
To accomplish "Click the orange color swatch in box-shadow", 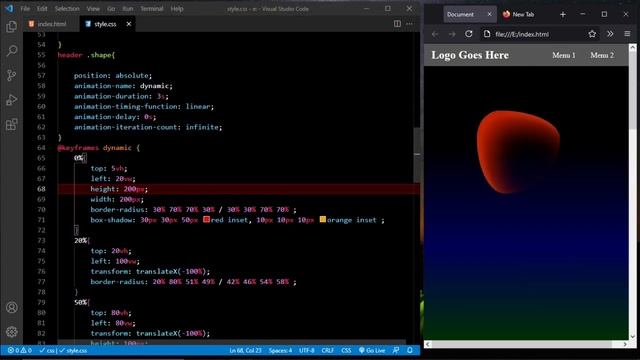I will pyautogui.click(x=322, y=219).
